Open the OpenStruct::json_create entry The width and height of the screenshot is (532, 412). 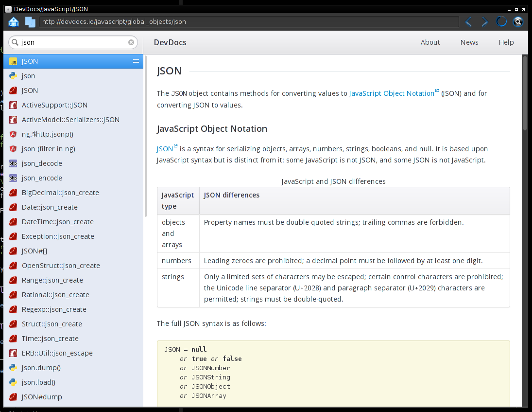click(73, 266)
